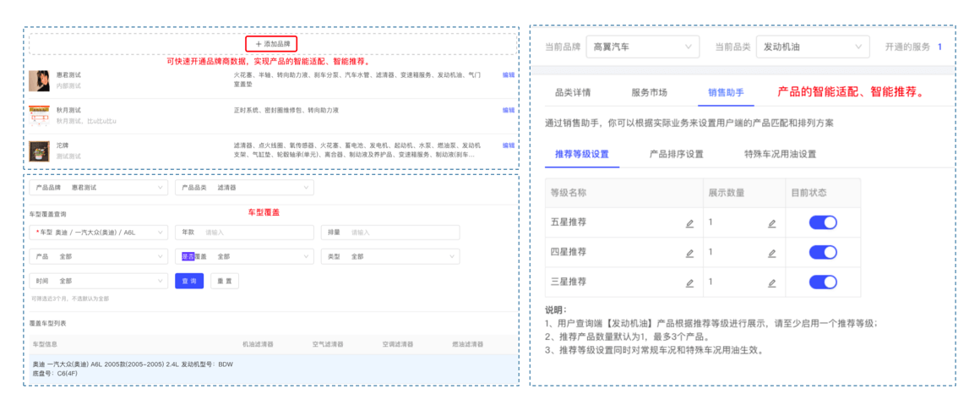Disable the 五星推荐 status switch

point(822,222)
